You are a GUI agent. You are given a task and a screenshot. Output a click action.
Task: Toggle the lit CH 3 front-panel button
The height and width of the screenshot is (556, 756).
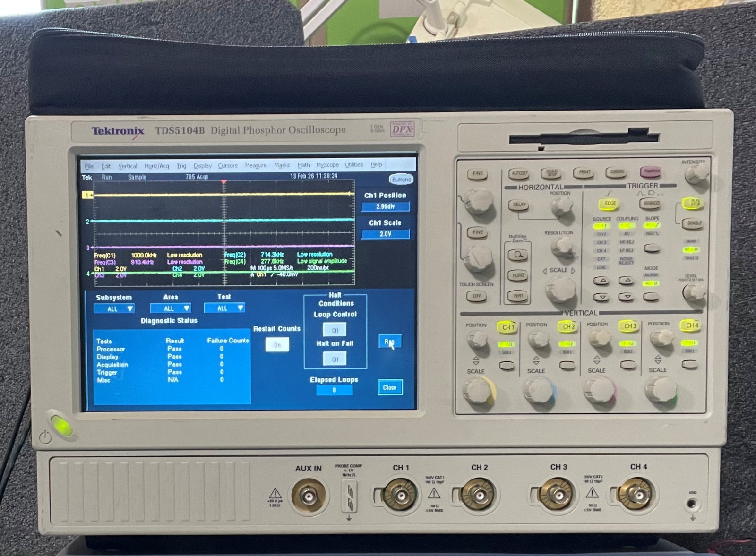click(630, 326)
